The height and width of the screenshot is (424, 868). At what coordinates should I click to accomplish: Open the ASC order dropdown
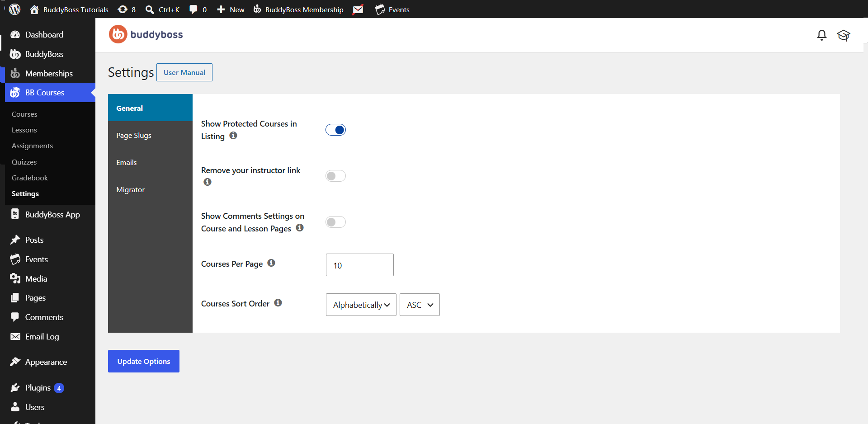point(420,305)
